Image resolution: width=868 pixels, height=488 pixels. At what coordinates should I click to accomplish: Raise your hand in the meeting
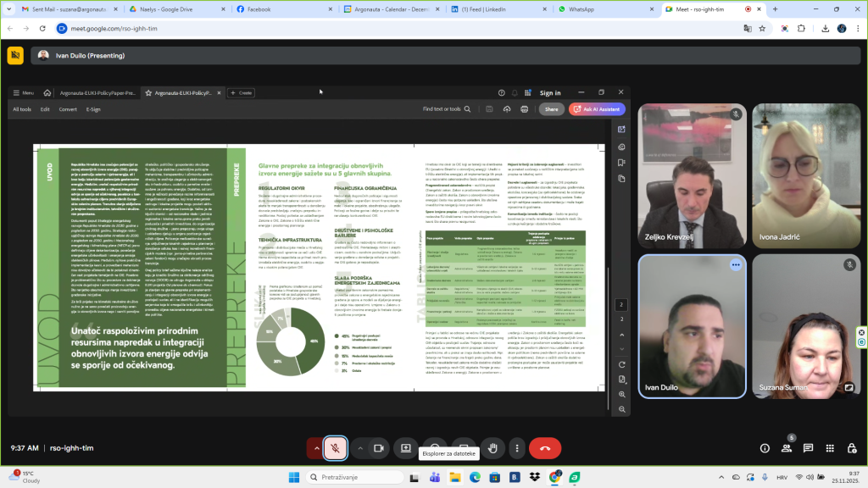pyautogui.click(x=492, y=448)
